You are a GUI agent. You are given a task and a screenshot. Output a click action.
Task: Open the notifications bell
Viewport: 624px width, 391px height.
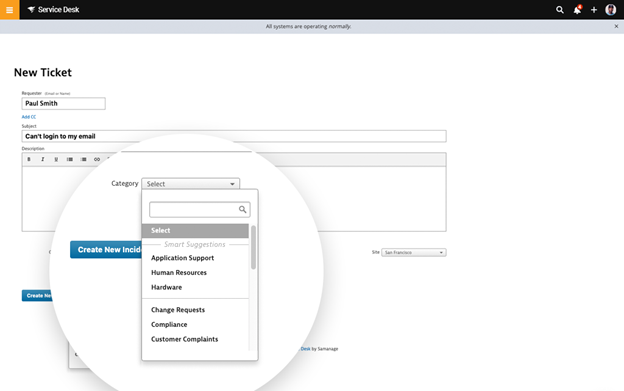(577, 10)
